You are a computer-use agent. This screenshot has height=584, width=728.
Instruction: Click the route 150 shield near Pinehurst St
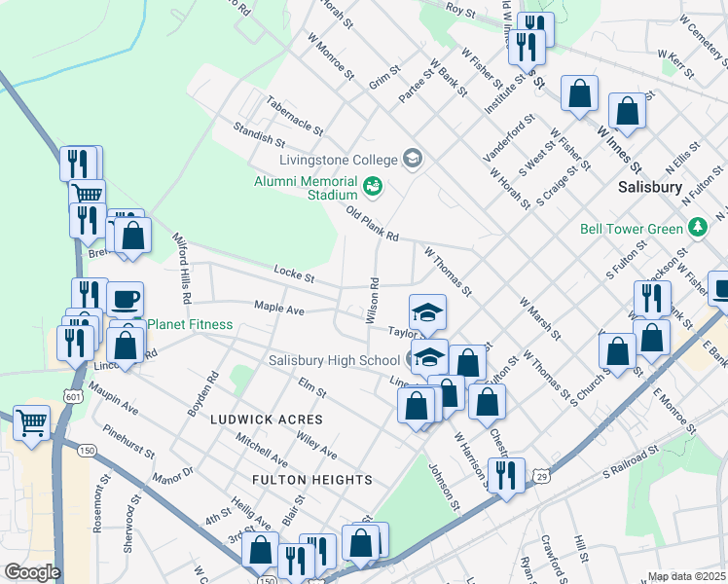coord(87,451)
